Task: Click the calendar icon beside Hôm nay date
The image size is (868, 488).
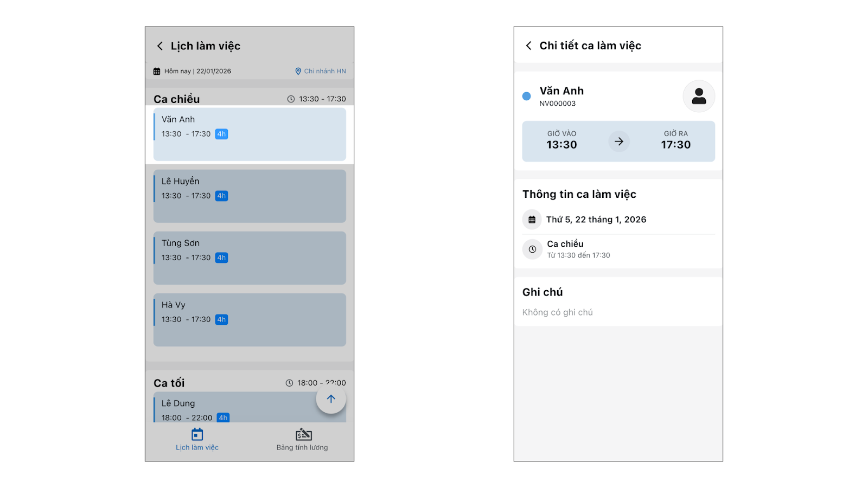Action: pos(157,71)
